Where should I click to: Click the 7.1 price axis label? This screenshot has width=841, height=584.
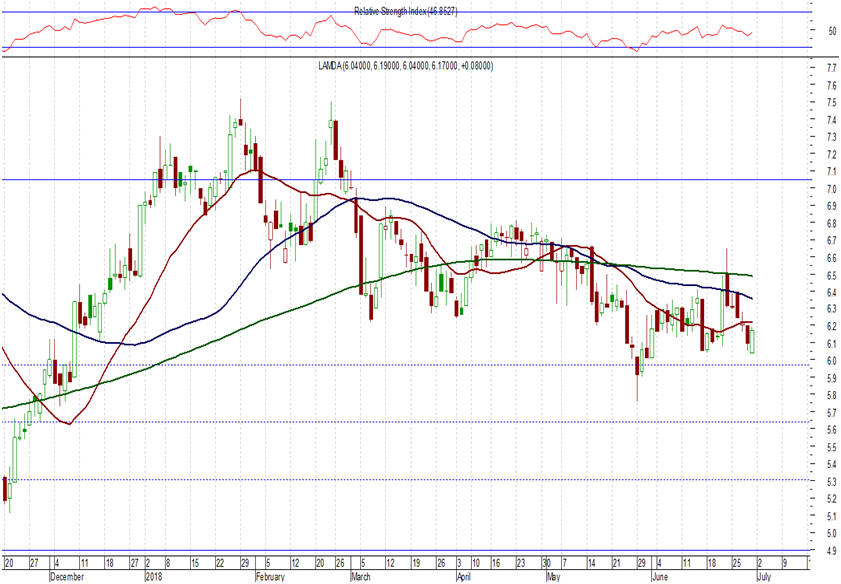pos(832,172)
